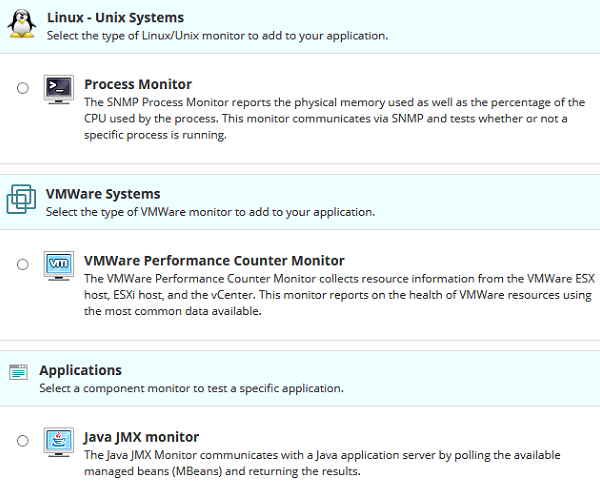The height and width of the screenshot is (497, 600).
Task: Click the Applications section window icon
Action: 18,372
